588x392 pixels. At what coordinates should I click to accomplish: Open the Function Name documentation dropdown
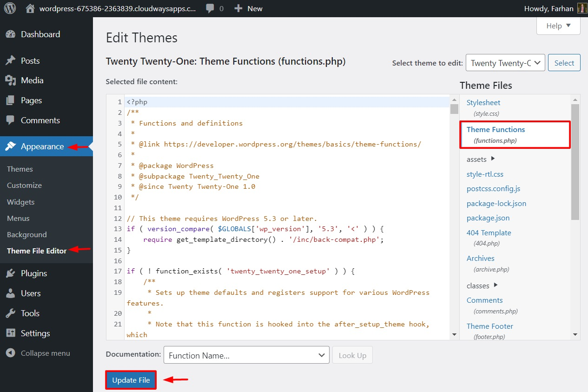point(246,355)
